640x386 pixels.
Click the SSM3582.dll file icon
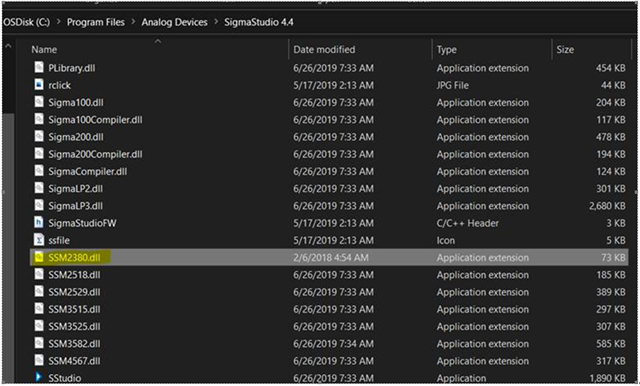[39, 343]
